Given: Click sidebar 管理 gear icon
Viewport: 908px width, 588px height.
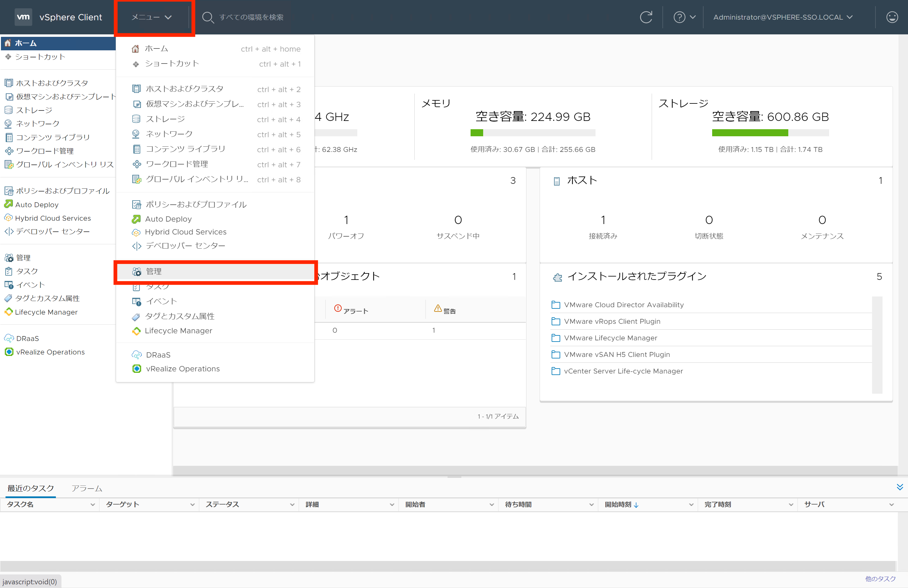Looking at the screenshot, I should [x=9, y=258].
